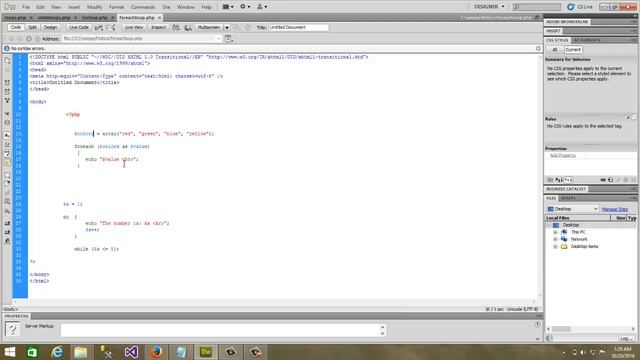This screenshot has height=360, width=640.
Task: Toggle Live Code mode
Action: pyautogui.click(x=79, y=27)
